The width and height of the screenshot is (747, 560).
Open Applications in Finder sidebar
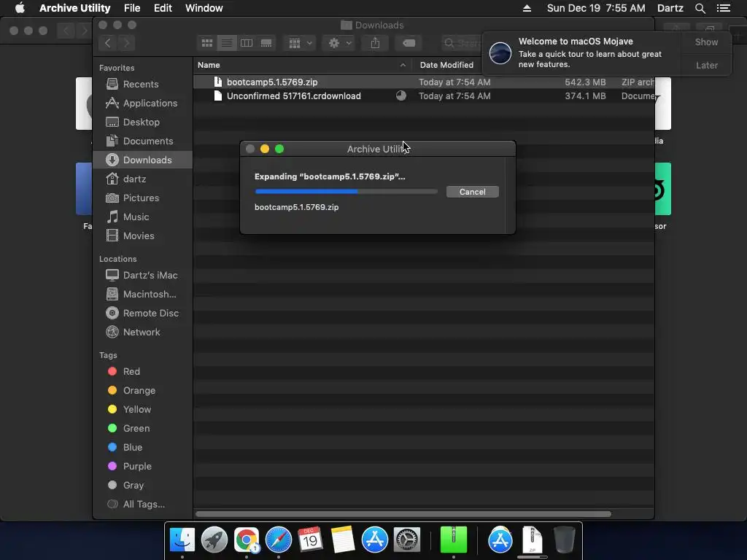click(142, 104)
